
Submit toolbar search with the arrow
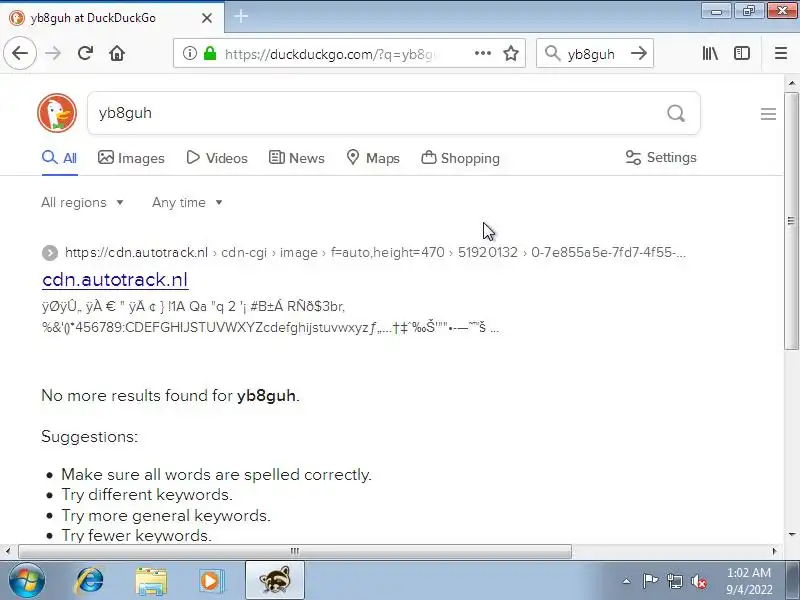pos(639,53)
